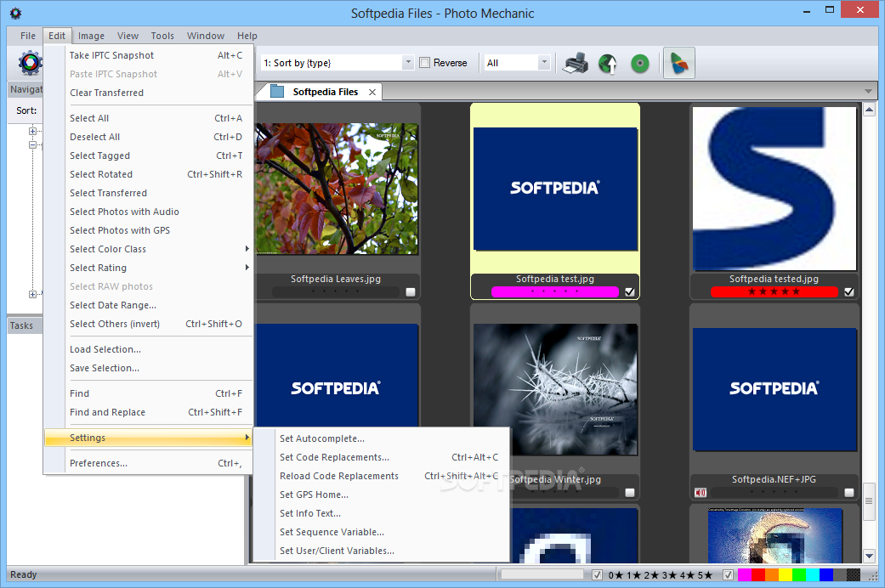Click the audio speaker icon on Softpedia.NEF+JPG
885x588 pixels.
[701, 493]
